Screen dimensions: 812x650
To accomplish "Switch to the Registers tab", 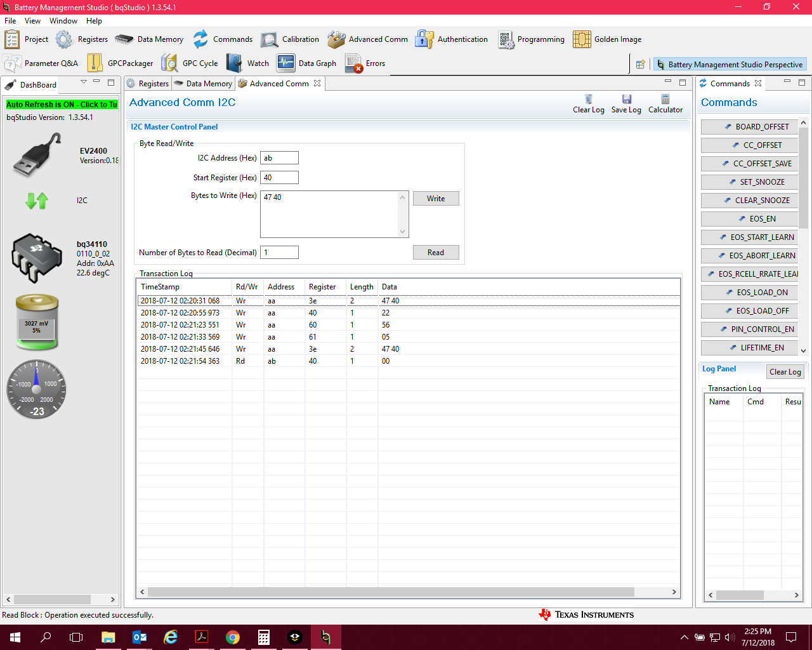I will pyautogui.click(x=147, y=84).
